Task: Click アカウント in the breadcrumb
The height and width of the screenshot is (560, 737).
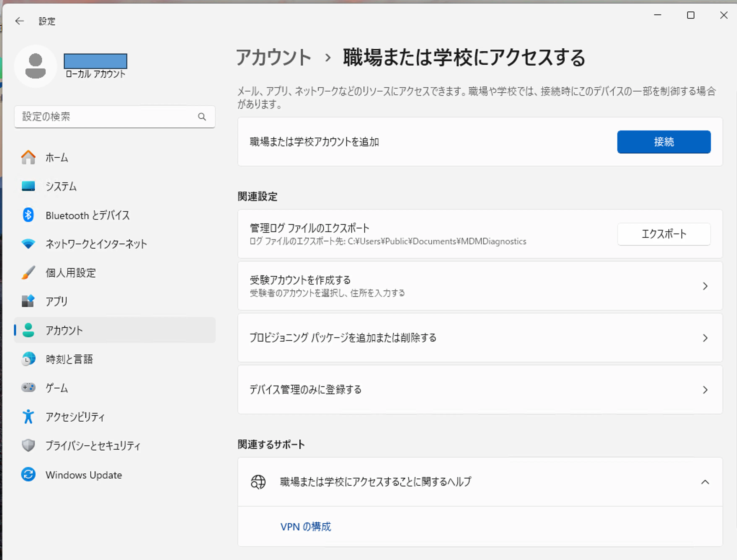Action: [x=274, y=57]
